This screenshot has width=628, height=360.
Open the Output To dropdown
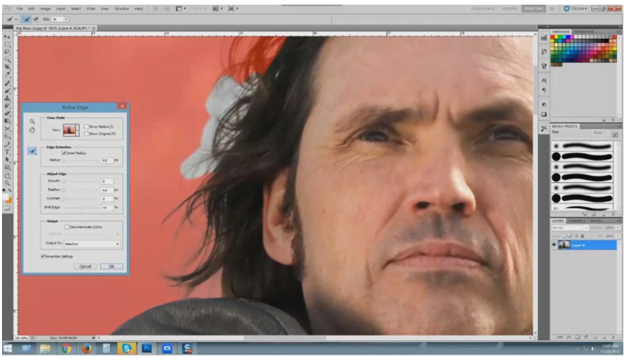tap(92, 243)
